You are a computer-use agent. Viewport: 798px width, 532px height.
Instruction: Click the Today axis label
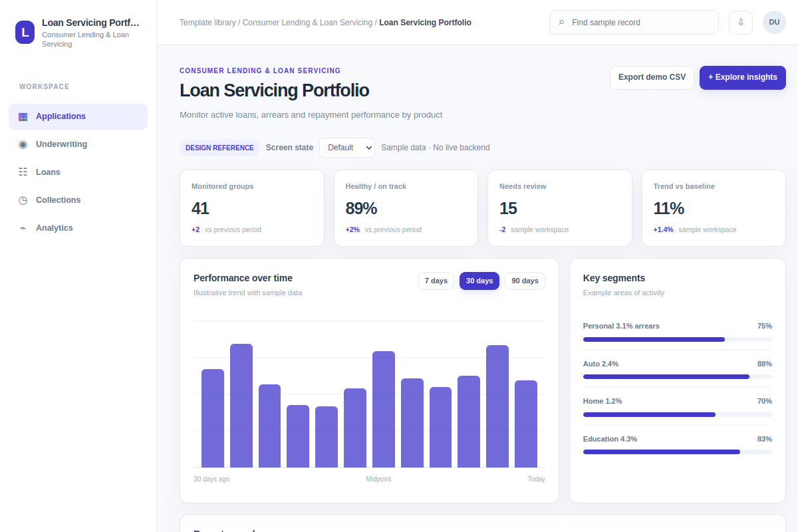pyautogui.click(x=536, y=479)
